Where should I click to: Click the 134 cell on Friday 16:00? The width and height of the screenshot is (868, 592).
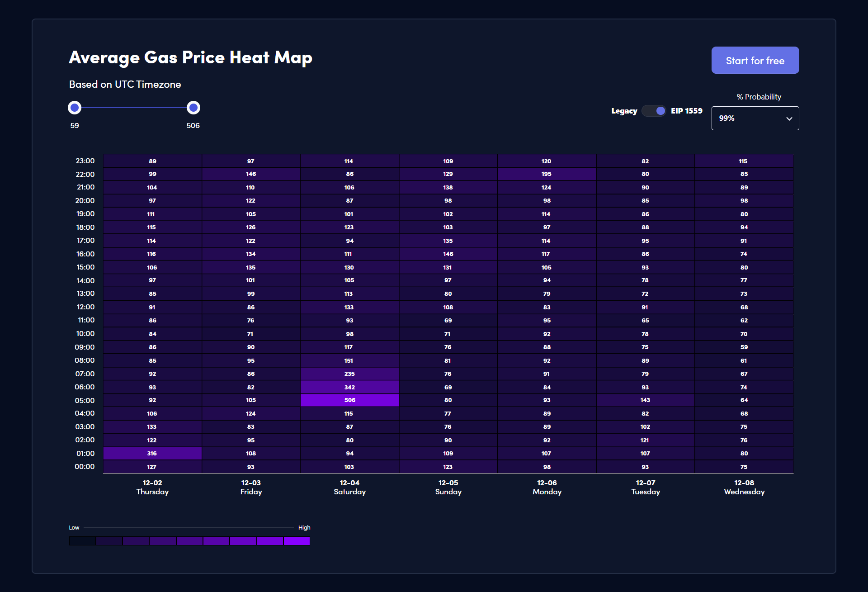[251, 254]
